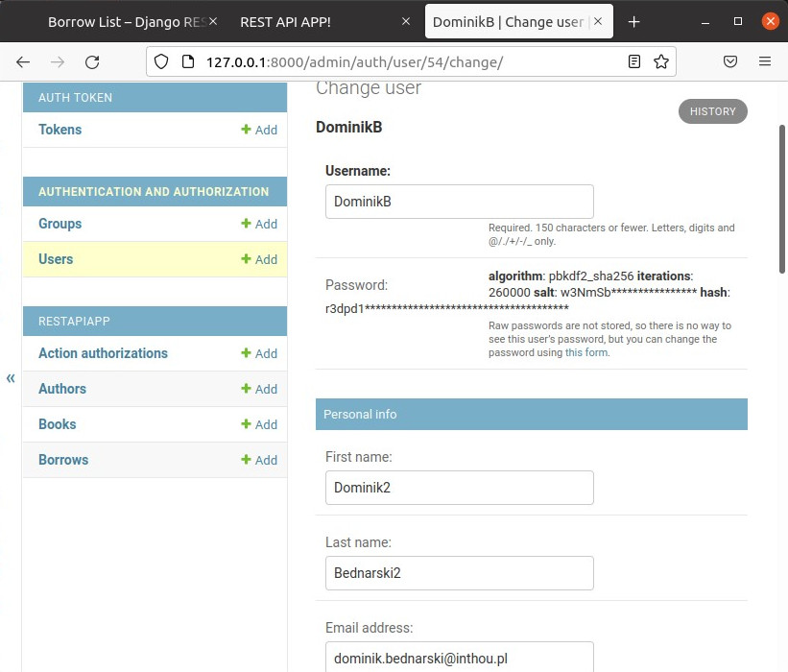Viewport: 788px width, 672px height.
Task: Click into the Username input field
Action: [x=459, y=202]
